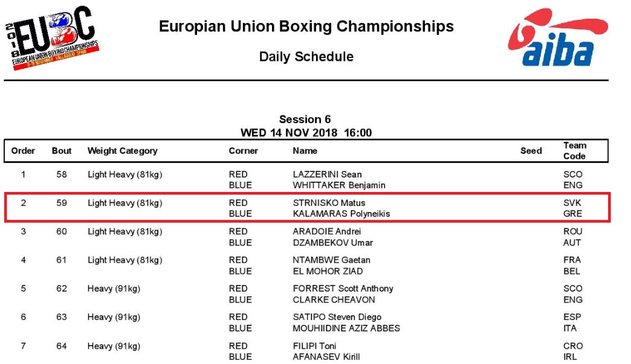
Task: Click the European Union Boxing Championships title
Action: coord(306,27)
